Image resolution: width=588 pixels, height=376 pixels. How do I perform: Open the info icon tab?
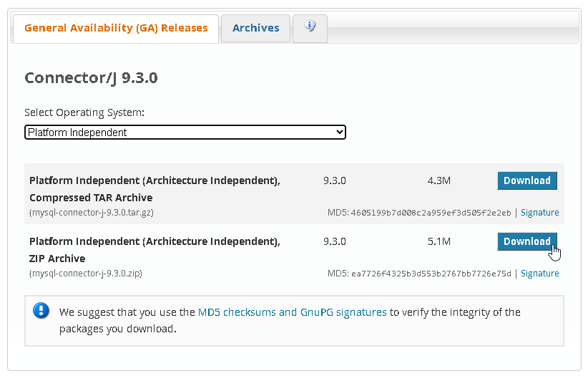pyautogui.click(x=310, y=27)
